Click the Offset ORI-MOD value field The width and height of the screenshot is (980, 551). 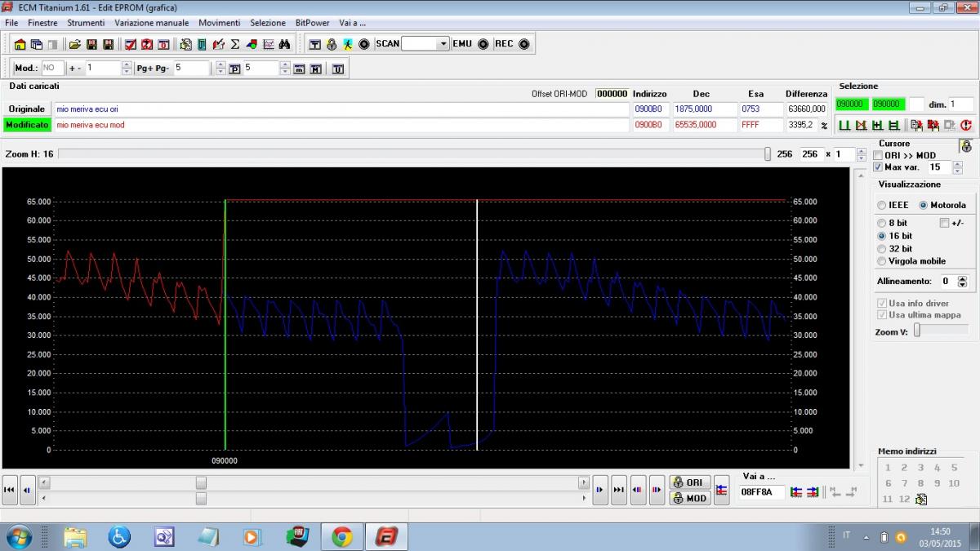coord(612,94)
